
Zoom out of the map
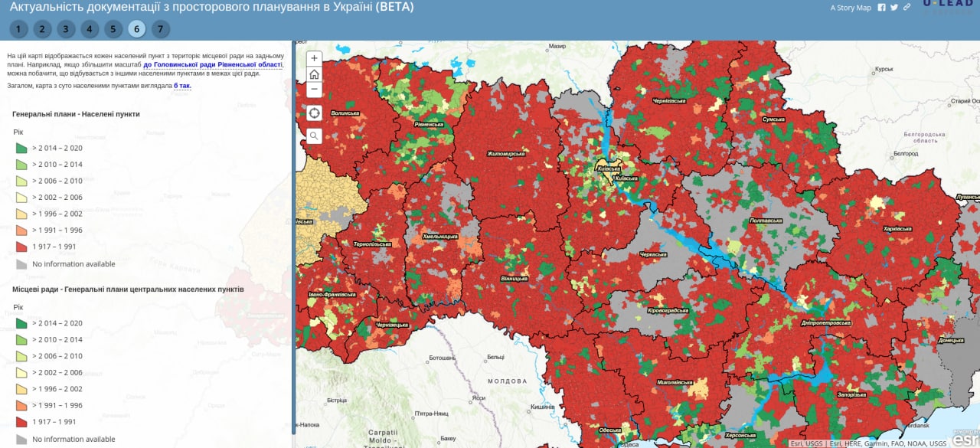pos(314,90)
